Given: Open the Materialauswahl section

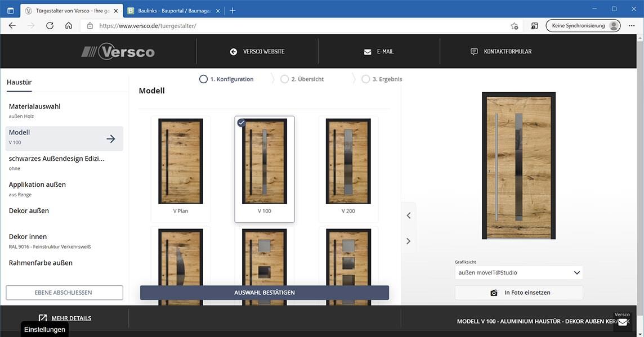Looking at the screenshot, I should click(x=64, y=111).
